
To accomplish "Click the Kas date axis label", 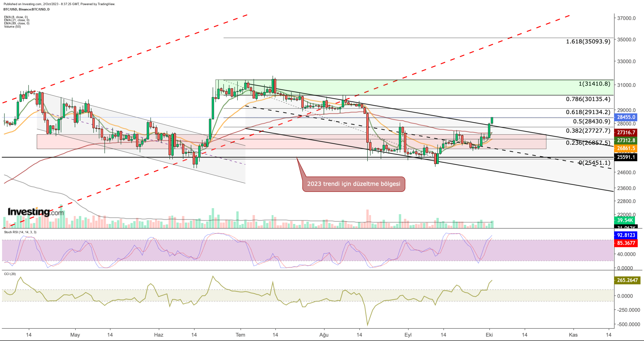I will point(573,335).
